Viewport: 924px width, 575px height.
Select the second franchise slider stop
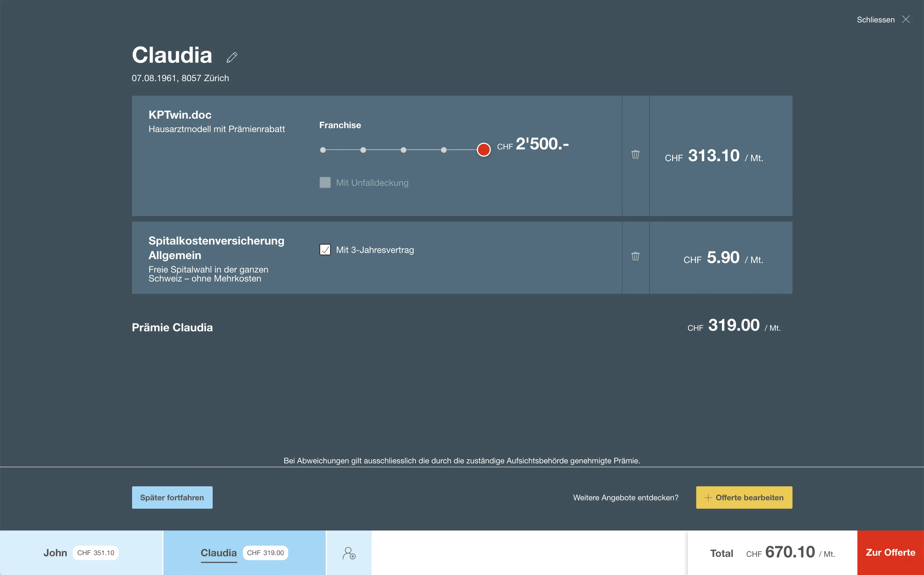tap(363, 150)
